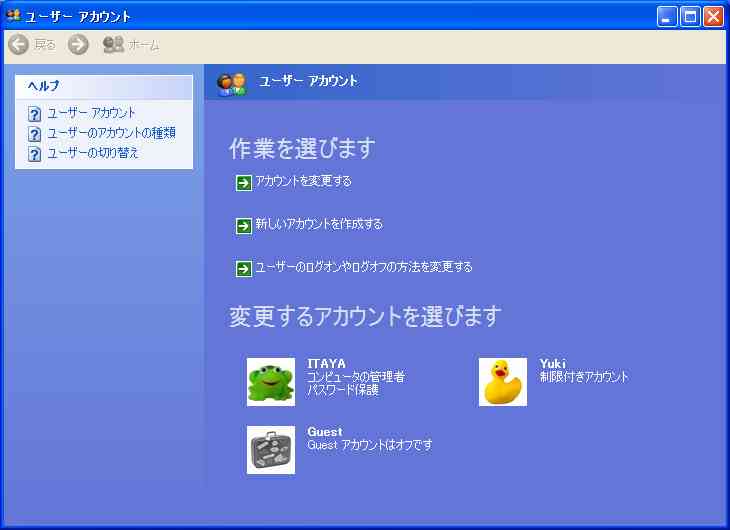This screenshot has height=530, width=730.
Task: Click the Yuki account name
Action: tap(553, 364)
